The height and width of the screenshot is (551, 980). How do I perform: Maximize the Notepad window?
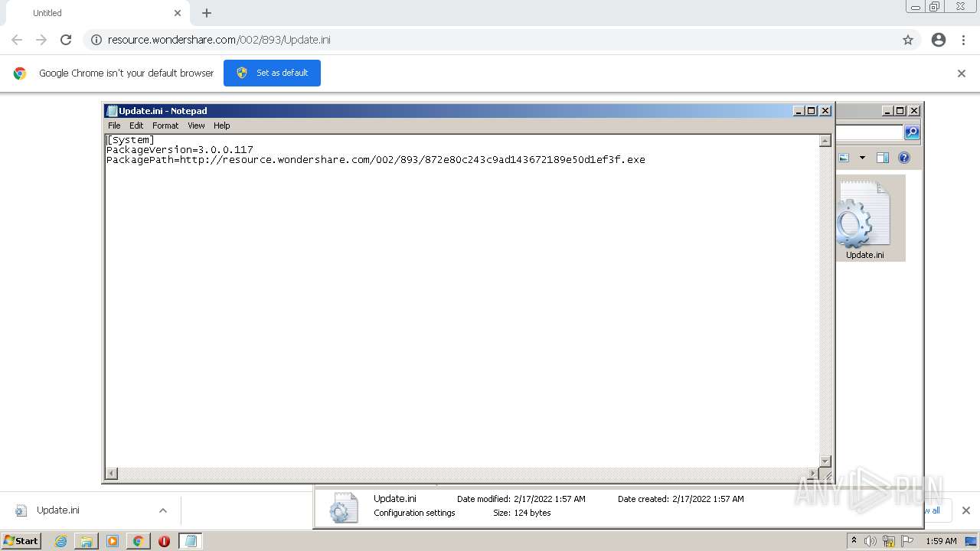tap(812, 111)
